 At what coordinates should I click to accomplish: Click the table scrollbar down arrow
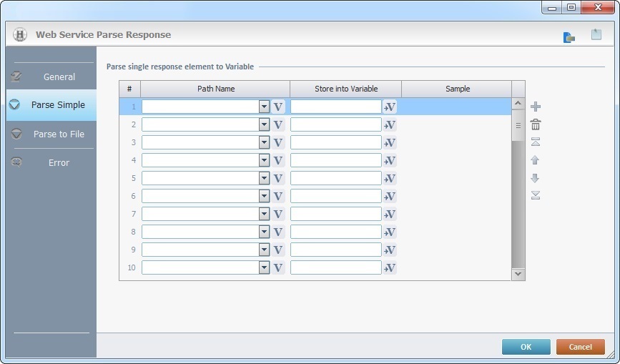click(x=518, y=273)
